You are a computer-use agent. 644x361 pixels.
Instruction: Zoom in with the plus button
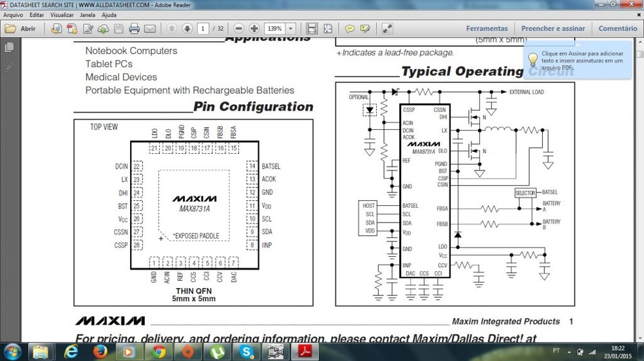coord(254,29)
